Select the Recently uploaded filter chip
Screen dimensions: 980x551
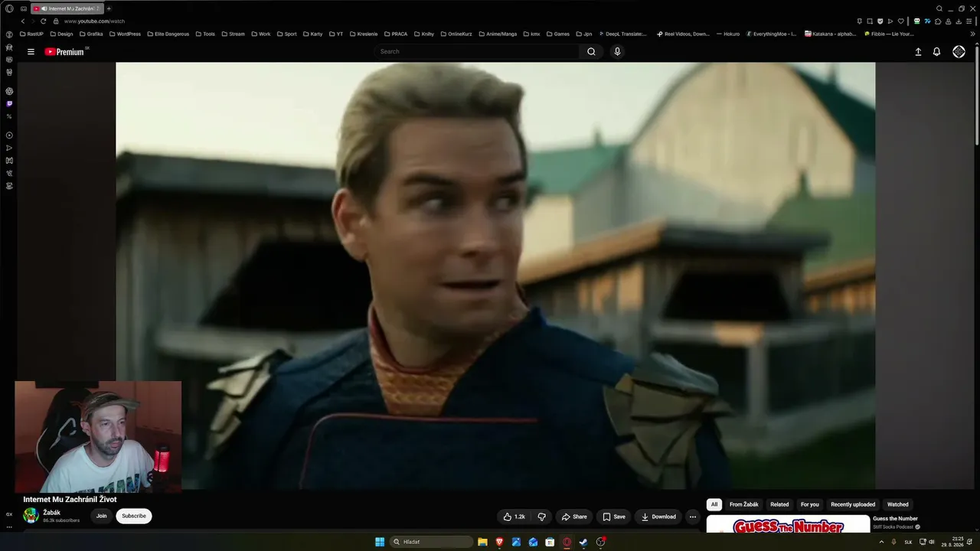(x=853, y=504)
